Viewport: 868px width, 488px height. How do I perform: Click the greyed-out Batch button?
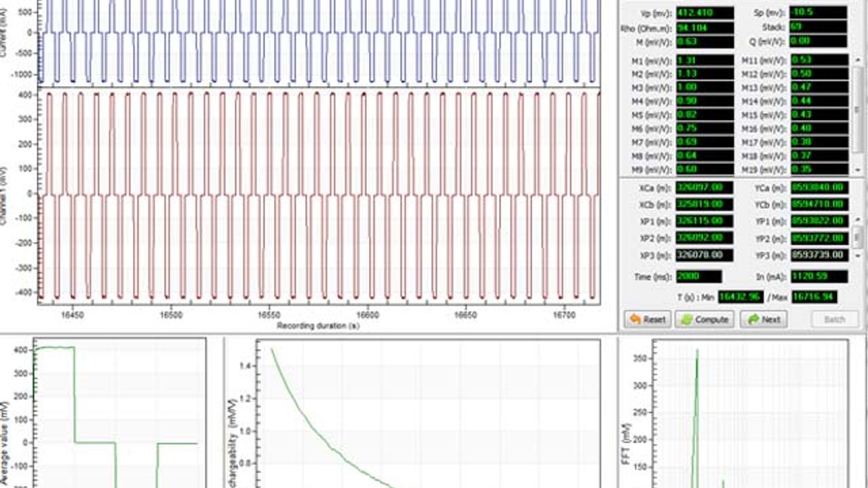tap(833, 319)
